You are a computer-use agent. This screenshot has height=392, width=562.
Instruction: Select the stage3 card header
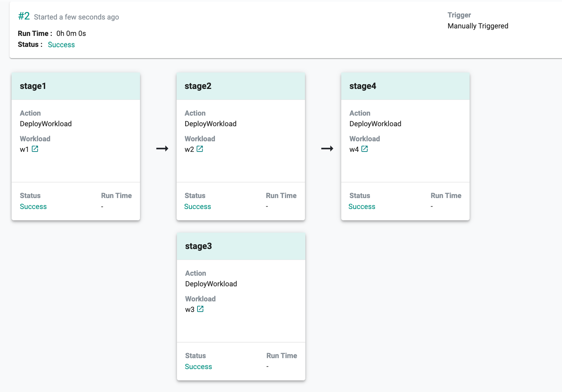point(241,246)
